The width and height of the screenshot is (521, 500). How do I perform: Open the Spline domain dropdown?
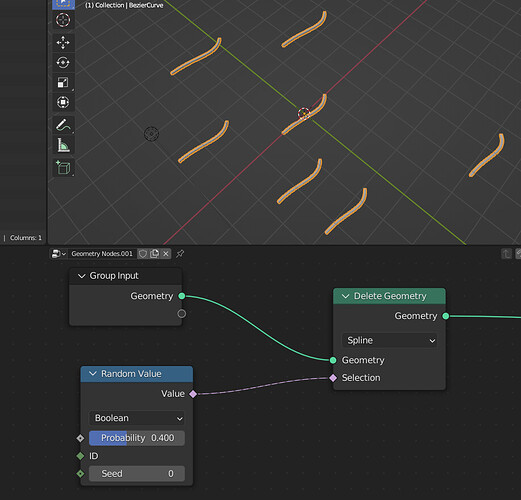point(389,340)
